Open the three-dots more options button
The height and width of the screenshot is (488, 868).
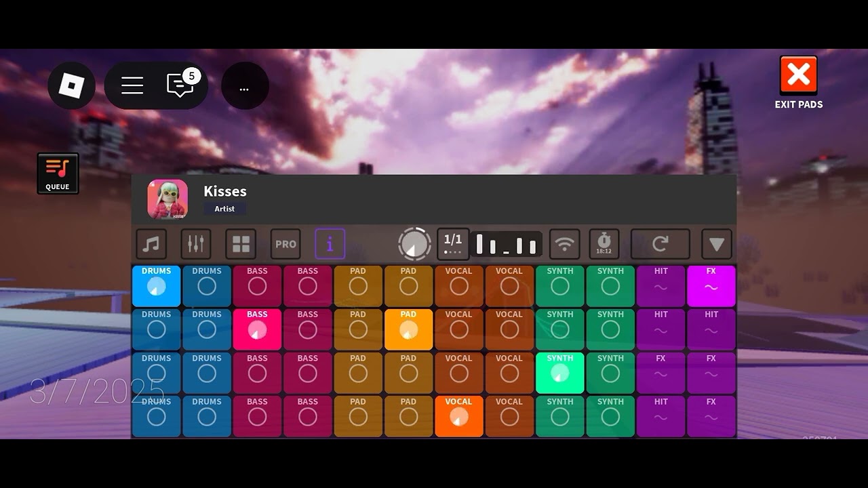tap(245, 85)
